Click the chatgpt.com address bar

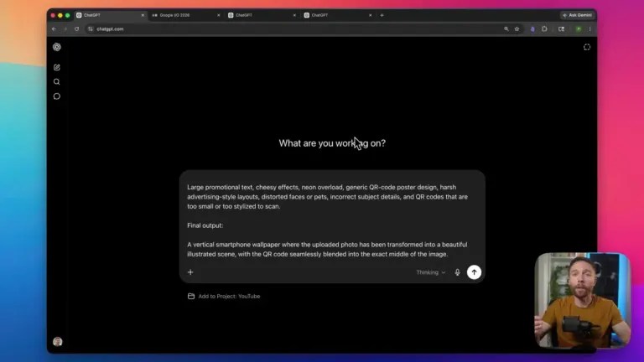point(296,29)
